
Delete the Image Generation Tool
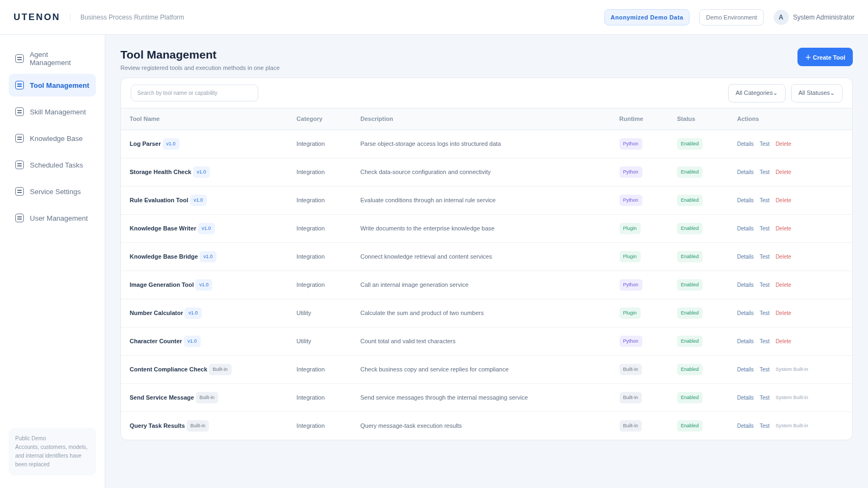pyautogui.click(x=783, y=285)
